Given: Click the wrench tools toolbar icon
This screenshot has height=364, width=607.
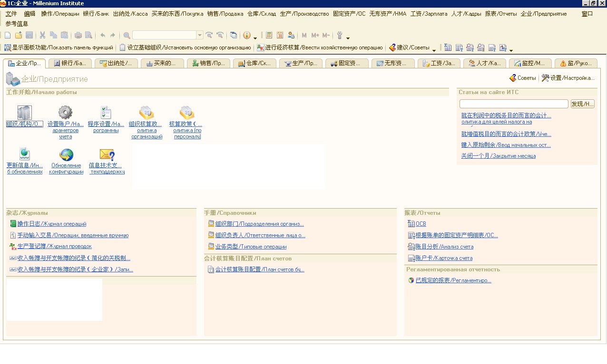Looking at the screenshot, I should click(x=340, y=35).
